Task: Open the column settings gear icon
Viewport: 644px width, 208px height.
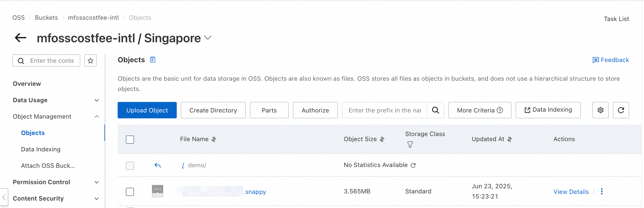Action: (x=600, y=110)
